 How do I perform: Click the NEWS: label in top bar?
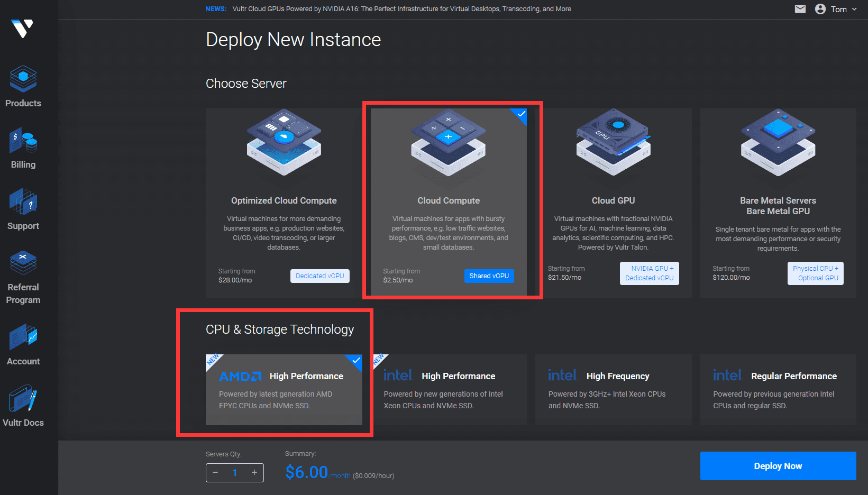pos(216,9)
